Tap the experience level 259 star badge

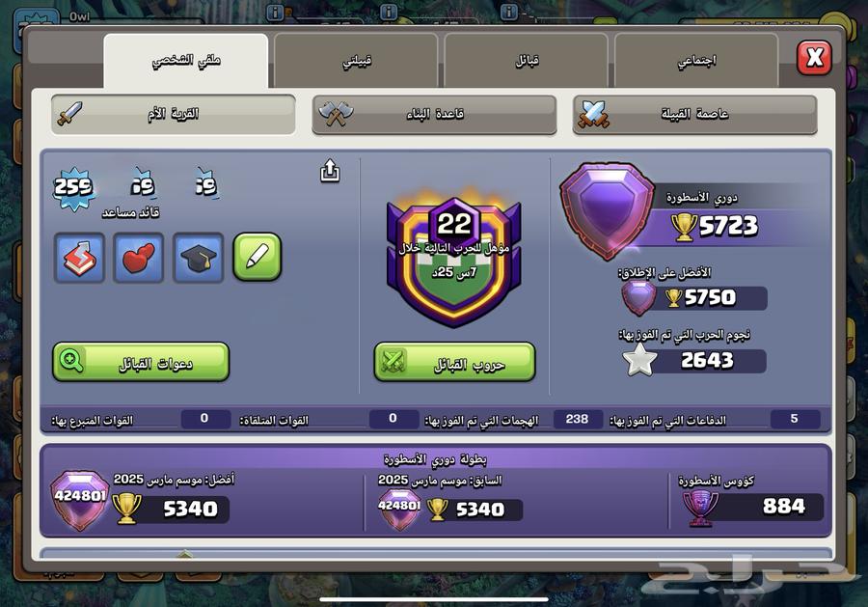(x=73, y=187)
